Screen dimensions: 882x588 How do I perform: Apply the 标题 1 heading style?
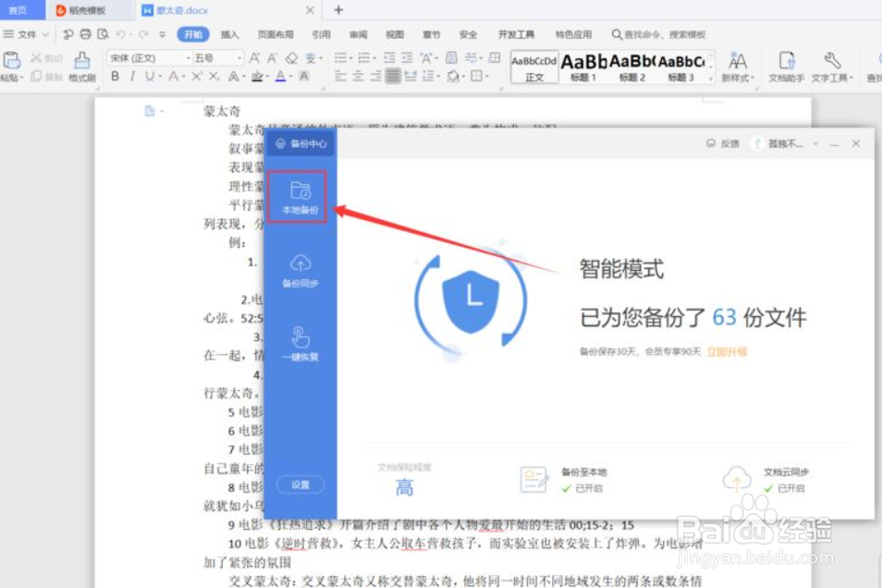tap(583, 67)
